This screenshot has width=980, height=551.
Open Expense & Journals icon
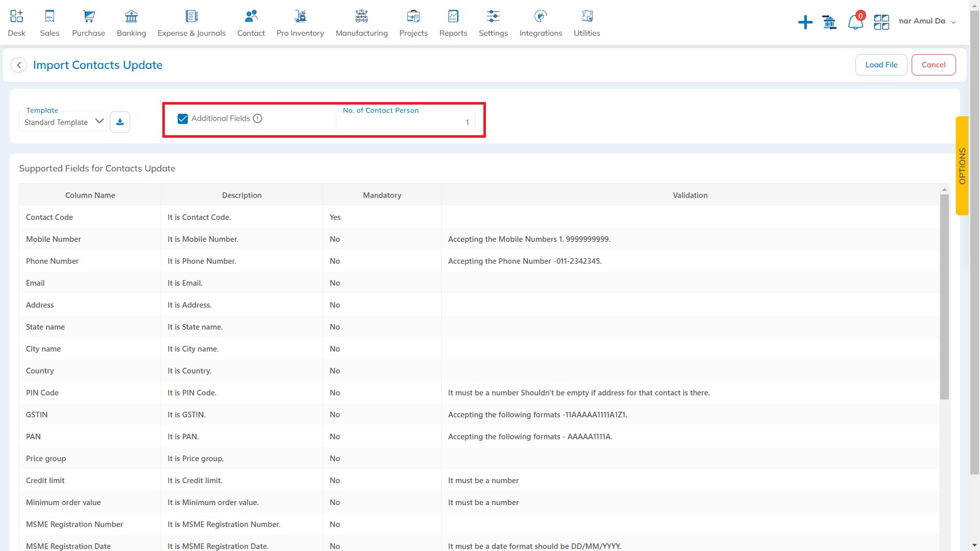pyautogui.click(x=191, y=16)
